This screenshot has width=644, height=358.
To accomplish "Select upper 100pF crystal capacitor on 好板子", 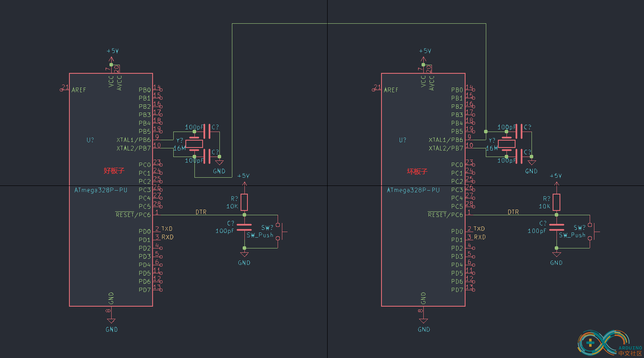I will (x=207, y=131).
